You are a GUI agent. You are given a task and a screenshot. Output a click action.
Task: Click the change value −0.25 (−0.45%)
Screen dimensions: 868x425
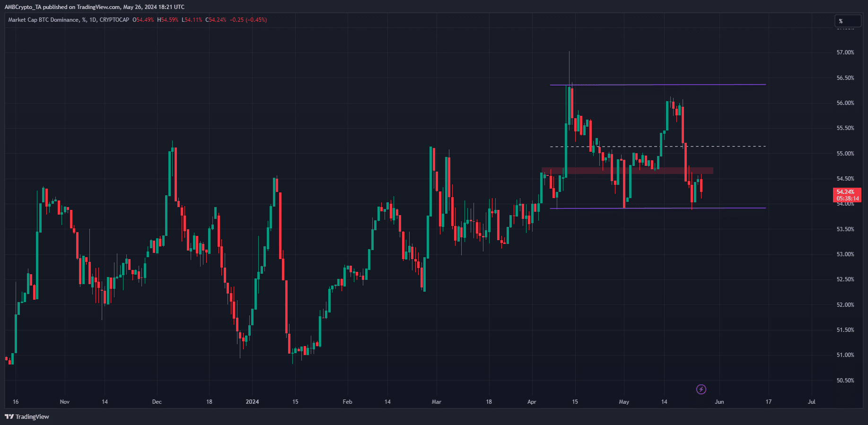248,20
